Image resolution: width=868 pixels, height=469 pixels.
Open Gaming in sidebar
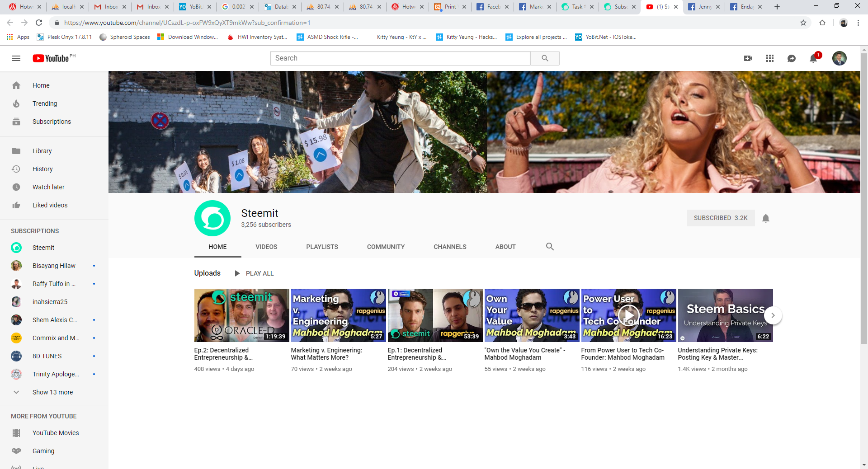(54, 451)
